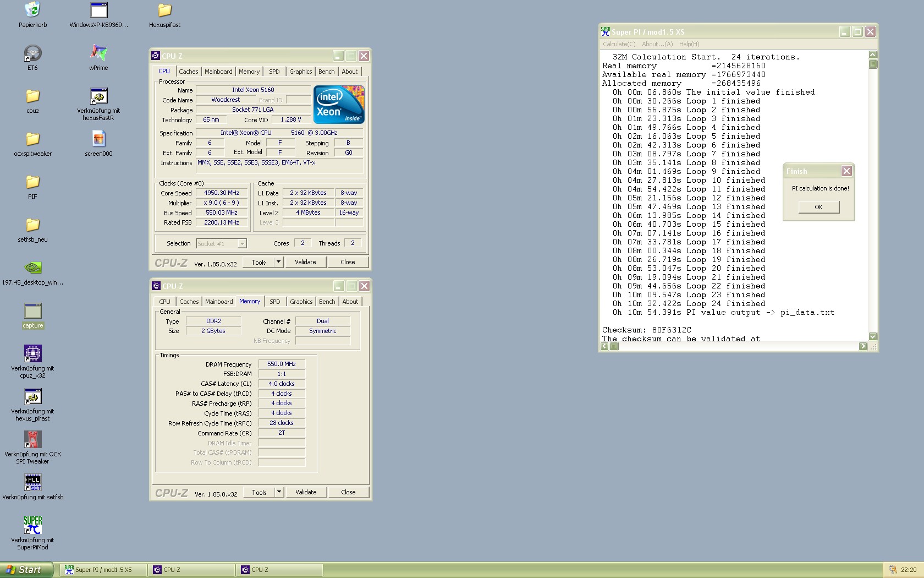Open the PIF folder icon
This screenshot has width=924, height=578.
click(x=32, y=182)
